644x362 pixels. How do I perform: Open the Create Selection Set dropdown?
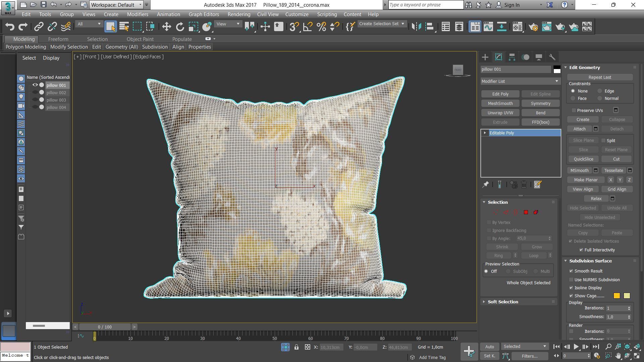coord(382,24)
